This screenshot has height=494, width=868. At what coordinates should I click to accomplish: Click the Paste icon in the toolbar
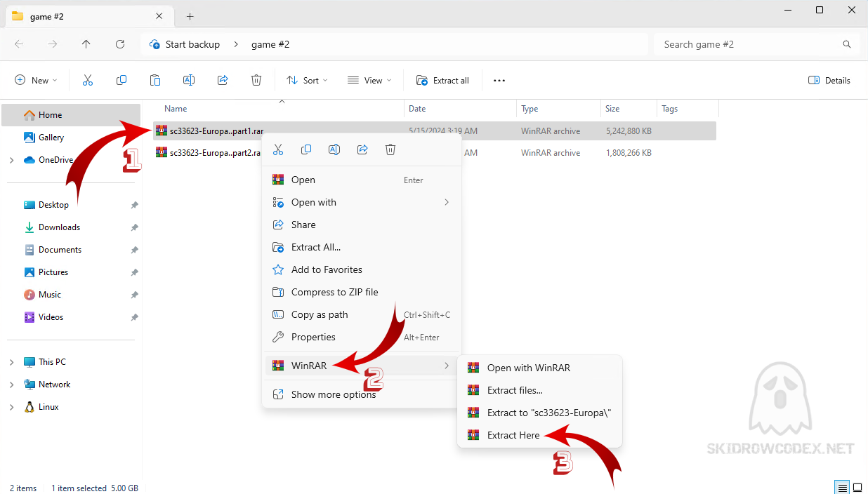click(155, 80)
